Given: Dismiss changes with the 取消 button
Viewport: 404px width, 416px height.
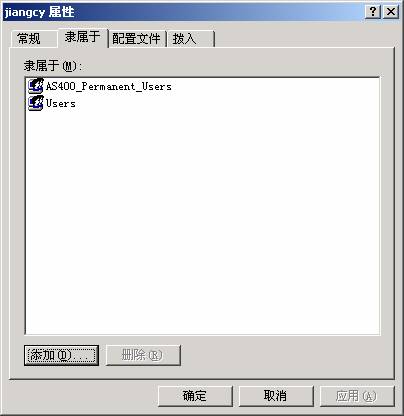Looking at the screenshot, I should click(276, 396).
